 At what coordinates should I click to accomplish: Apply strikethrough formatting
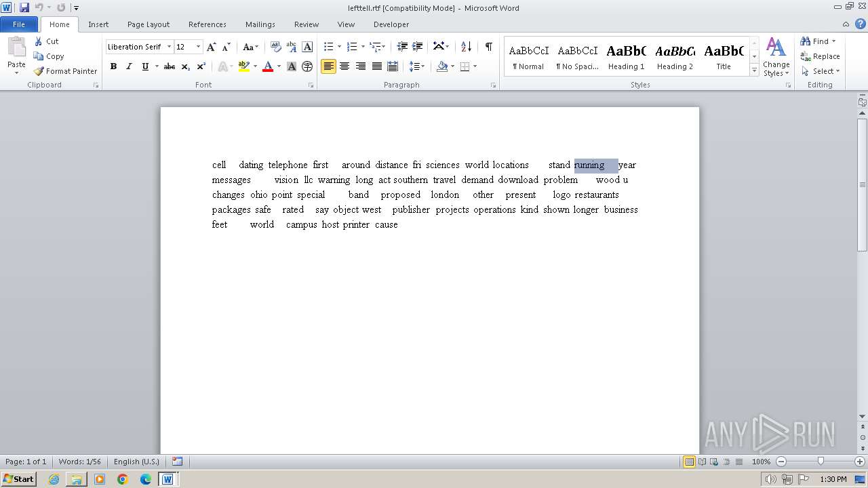(170, 66)
